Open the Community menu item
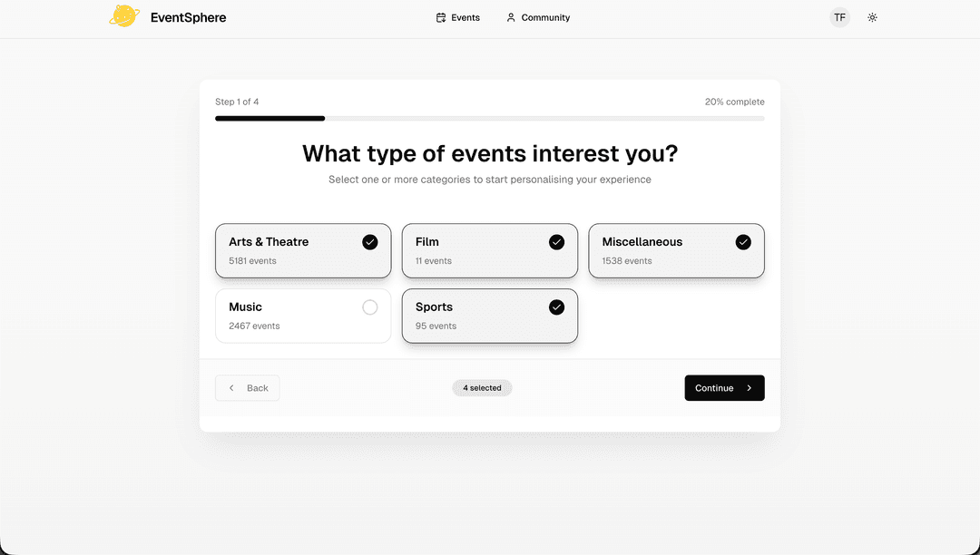Viewport: 980px width, 555px height. point(538,17)
